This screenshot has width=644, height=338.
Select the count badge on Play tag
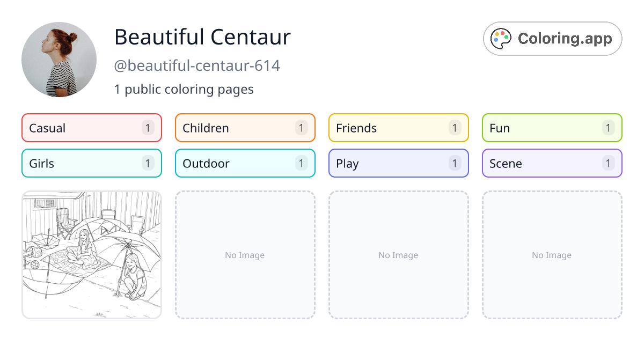(455, 163)
